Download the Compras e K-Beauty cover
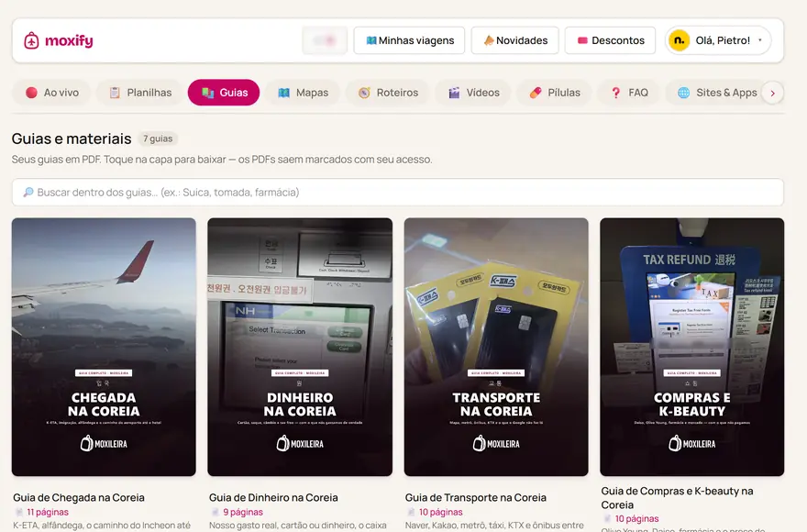 tap(692, 347)
